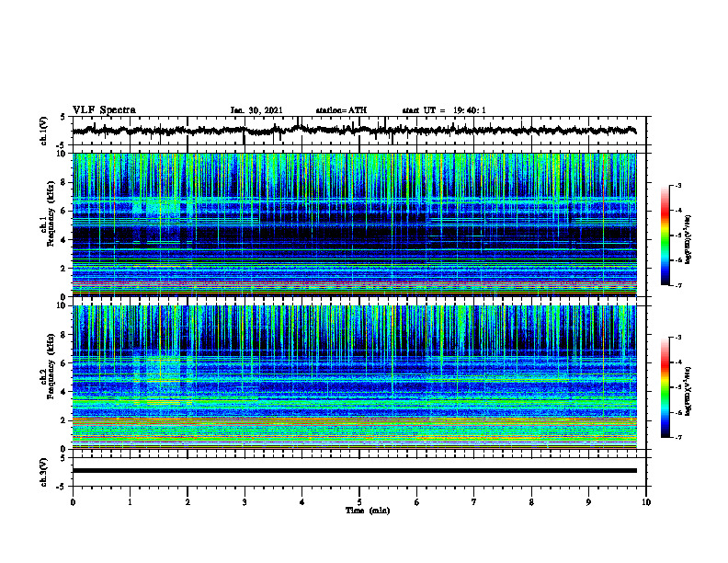Click the ch.1 voltage waveform trace
Image resolution: width=728 pixels, height=563 pixels.
coord(354,131)
